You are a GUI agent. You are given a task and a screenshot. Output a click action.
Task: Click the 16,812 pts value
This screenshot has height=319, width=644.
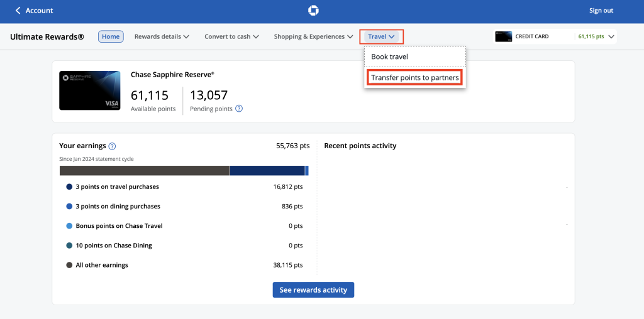coord(288,187)
